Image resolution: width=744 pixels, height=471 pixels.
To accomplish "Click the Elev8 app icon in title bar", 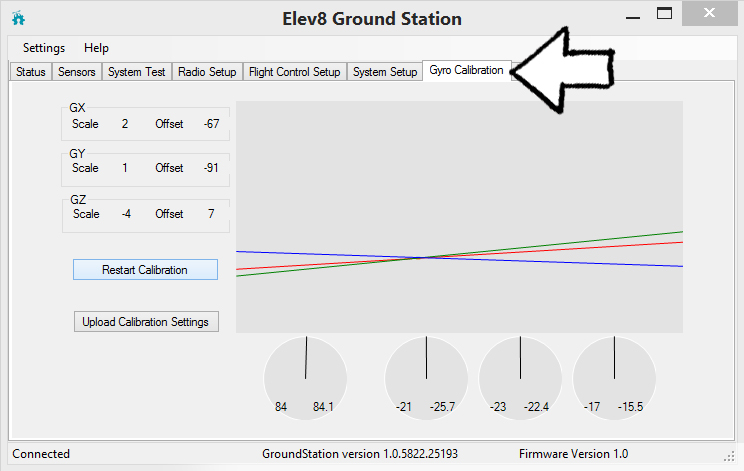I will coord(19,18).
